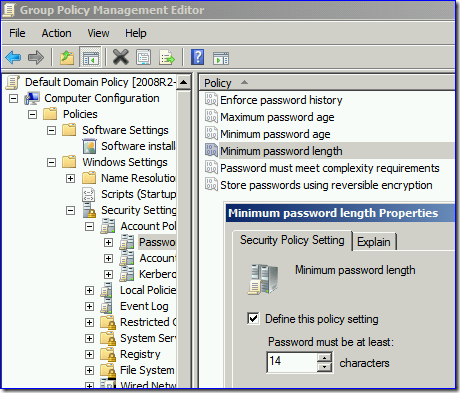Click the Maximum password age policy icon
The height and width of the screenshot is (393, 460).
coord(211,116)
